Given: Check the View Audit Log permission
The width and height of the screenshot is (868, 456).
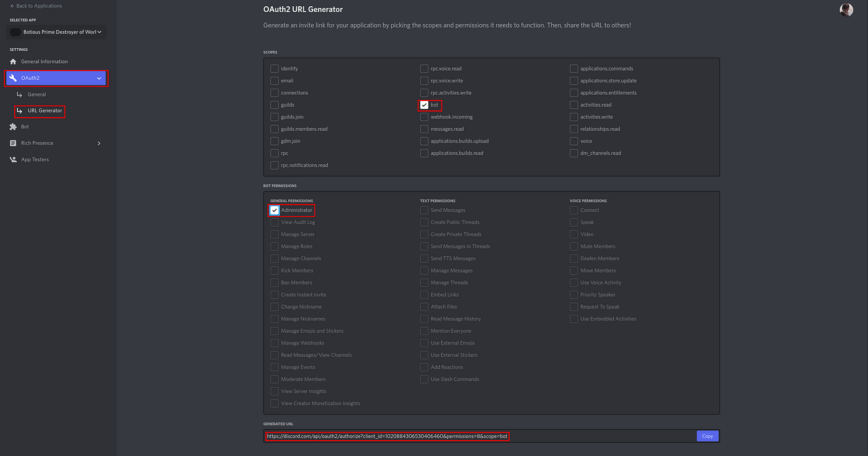Looking at the screenshot, I should point(274,222).
